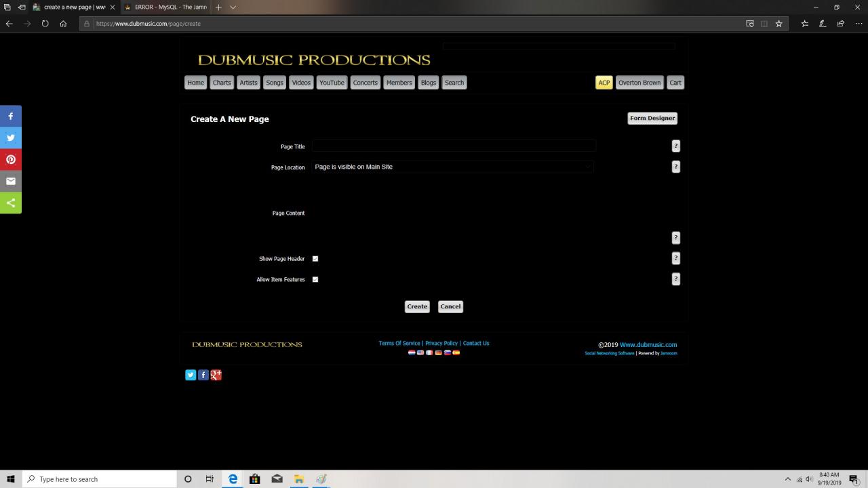Visit the Www.dubmusic.com footer link
The image size is (868, 488).
[648, 345]
